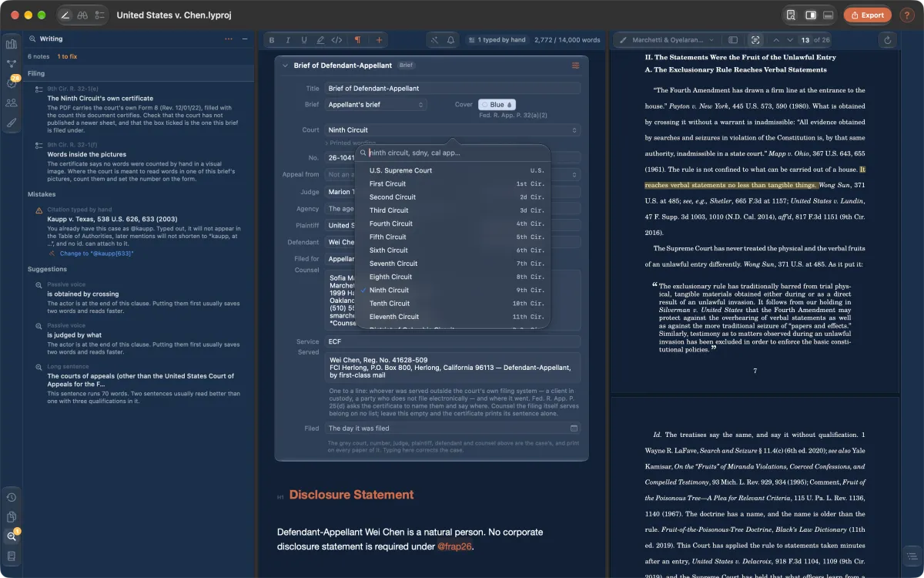Click the court search field in popup
The height and width of the screenshot is (578, 924).
click(452, 153)
